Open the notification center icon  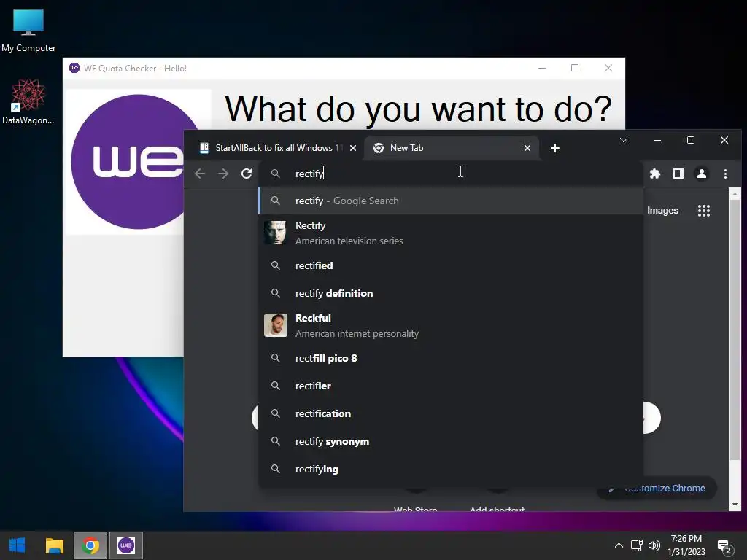(724, 546)
